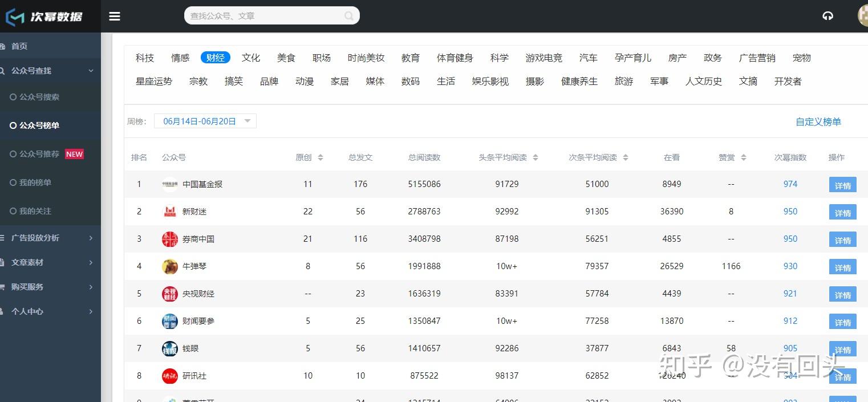Click the 研讯社 account name
This screenshot has width=868, height=402.
(194, 376)
